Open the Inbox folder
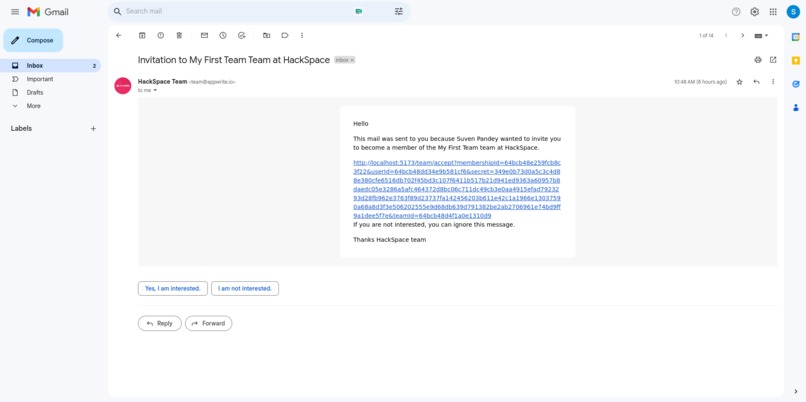The height and width of the screenshot is (402, 806). point(50,66)
